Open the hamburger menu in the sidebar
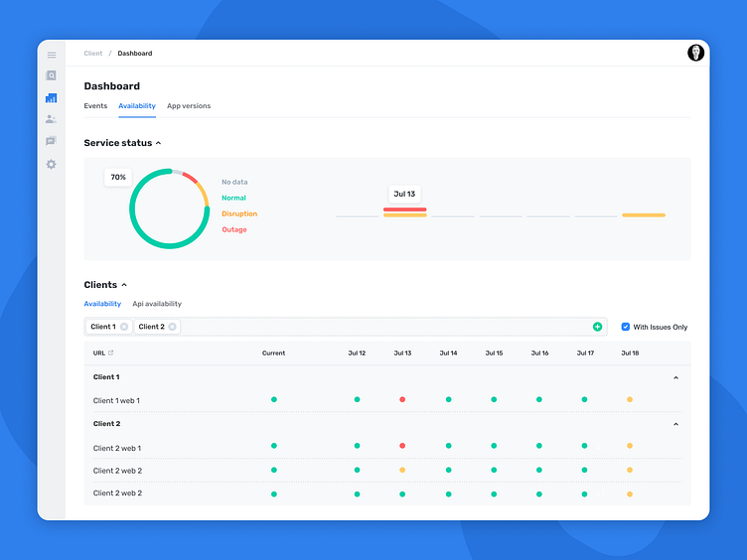The width and height of the screenshot is (747, 560). pyautogui.click(x=52, y=56)
